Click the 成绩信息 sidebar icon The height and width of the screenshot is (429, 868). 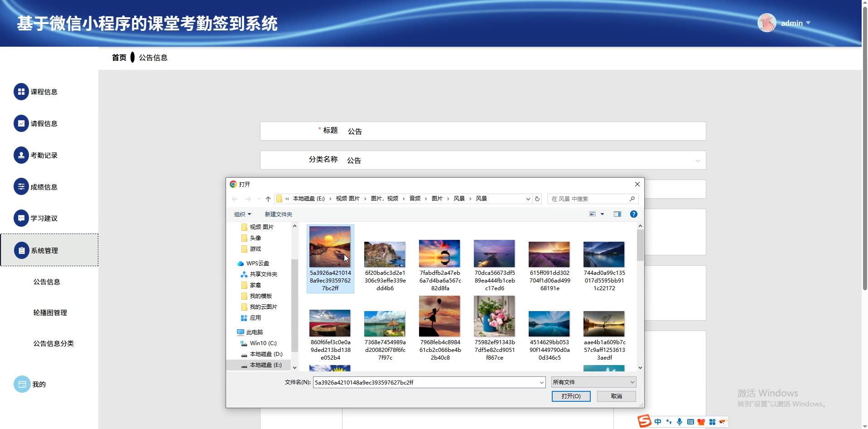21,186
